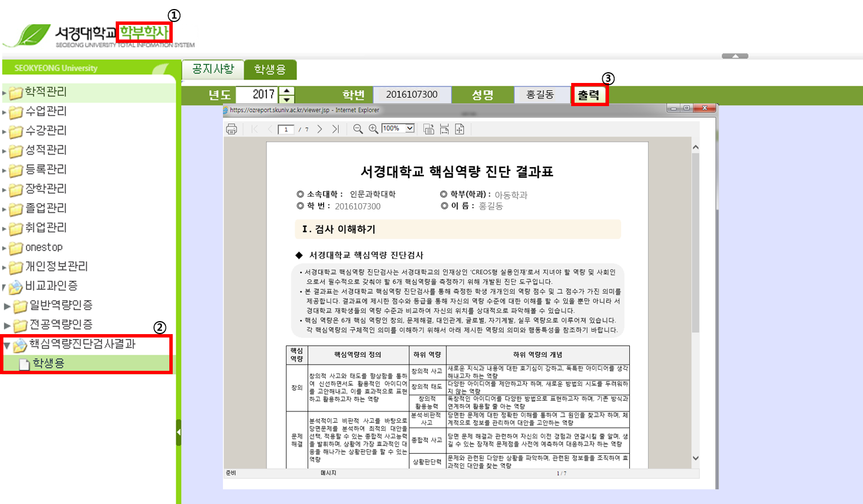Open the 100% zoom level dropdown
The width and height of the screenshot is (863, 504).
click(410, 129)
